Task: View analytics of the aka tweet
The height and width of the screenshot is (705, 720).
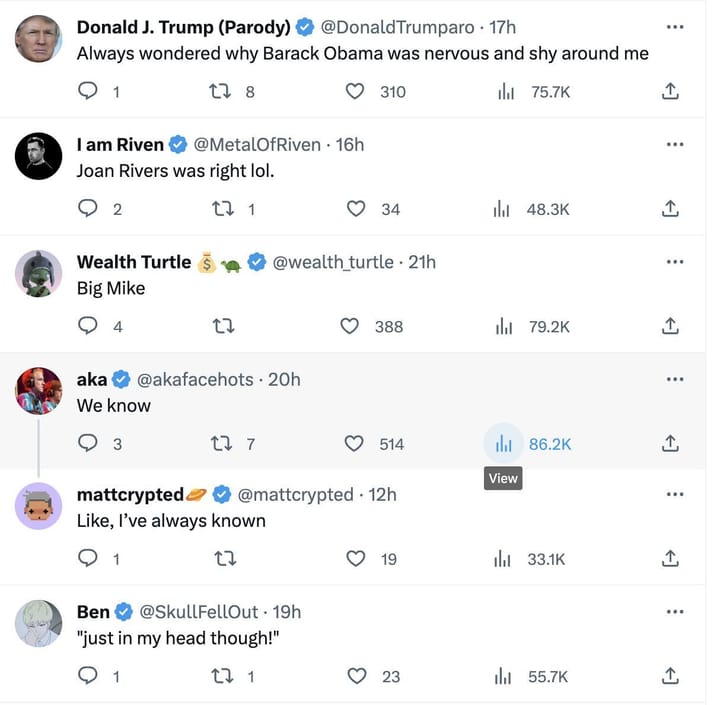Action: 503,444
